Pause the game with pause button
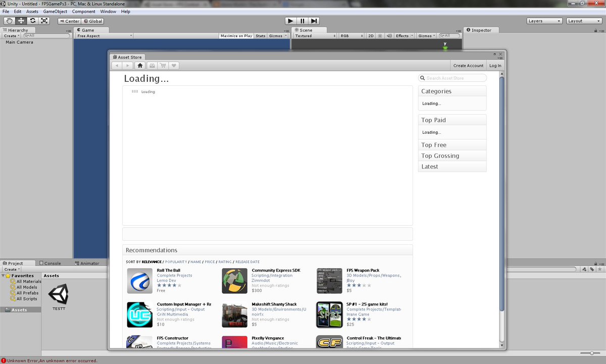 pyautogui.click(x=302, y=21)
